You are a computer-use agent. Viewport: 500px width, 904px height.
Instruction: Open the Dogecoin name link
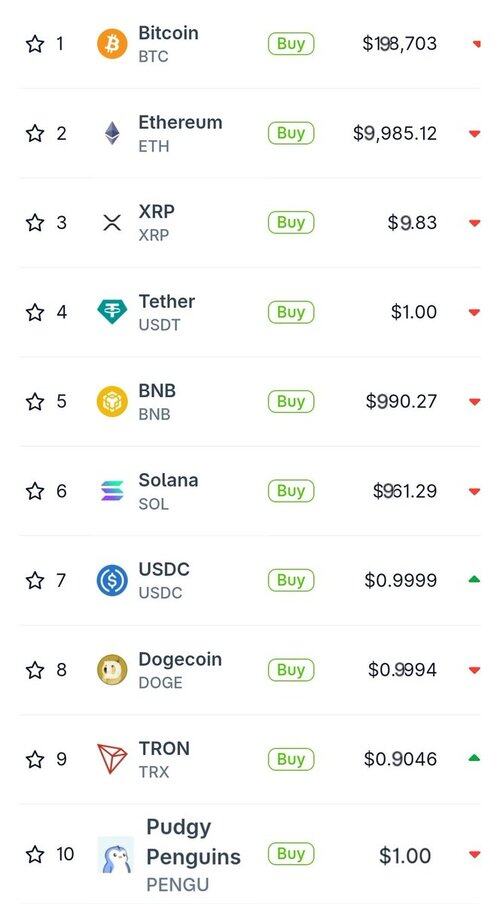tap(180, 659)
